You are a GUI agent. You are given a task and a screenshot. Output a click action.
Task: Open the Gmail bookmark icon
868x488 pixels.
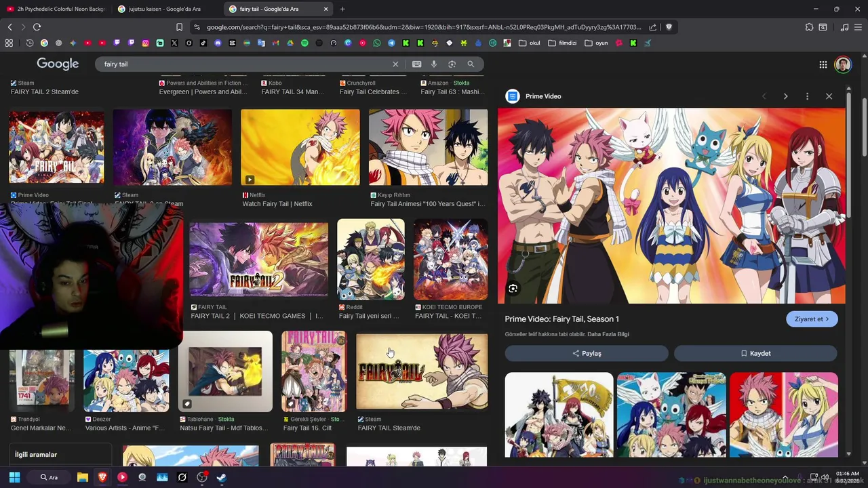(x=275, y=43)
